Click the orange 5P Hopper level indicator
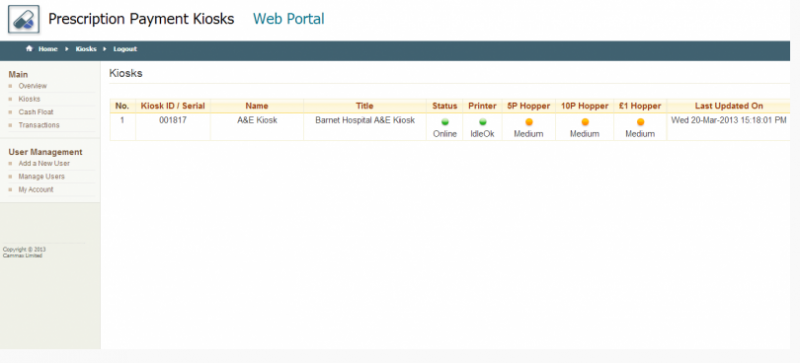Image resolution: width=800 pixels, height=363 pixels. pyautogui.click(x=529, y=122)
